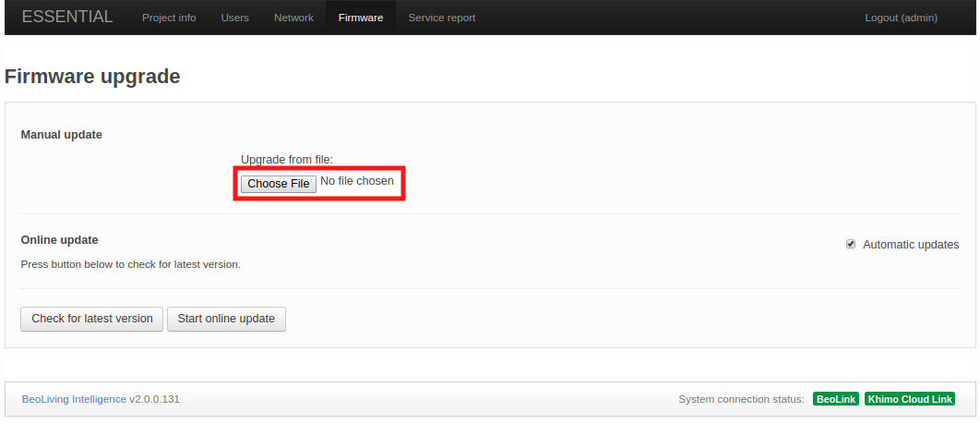980x424 pixels.
Task: Switch to the Network tab
Action: (293, 18)
